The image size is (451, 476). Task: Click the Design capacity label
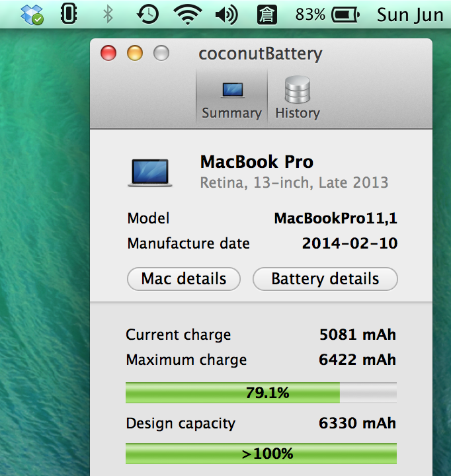coord(181,424)
